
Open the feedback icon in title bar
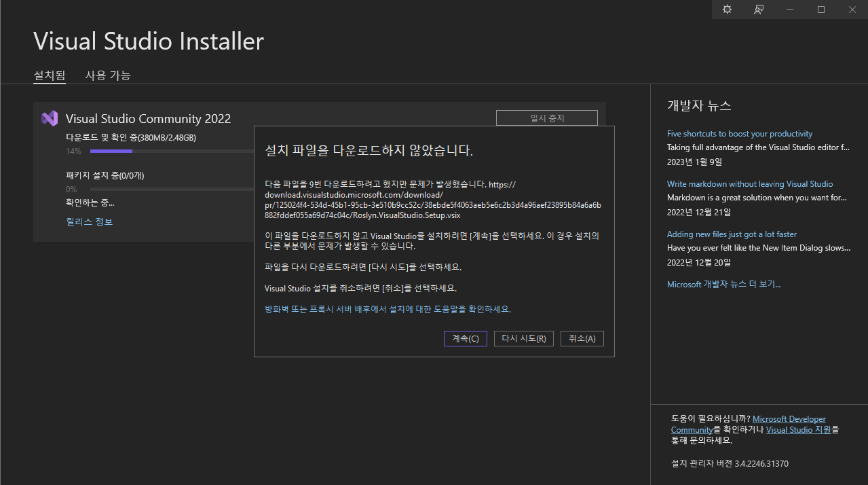click(x=758, y=10)
